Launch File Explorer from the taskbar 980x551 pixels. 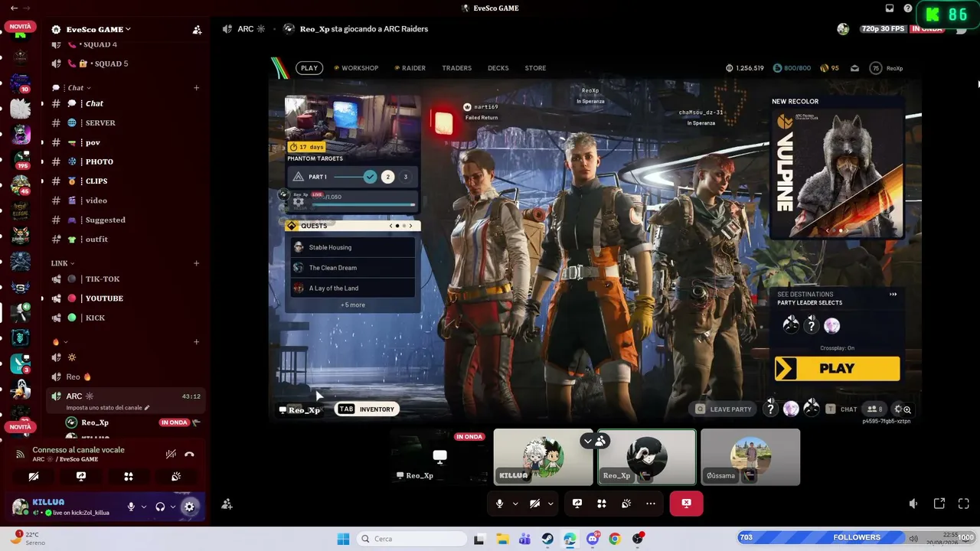click(503, 539)
